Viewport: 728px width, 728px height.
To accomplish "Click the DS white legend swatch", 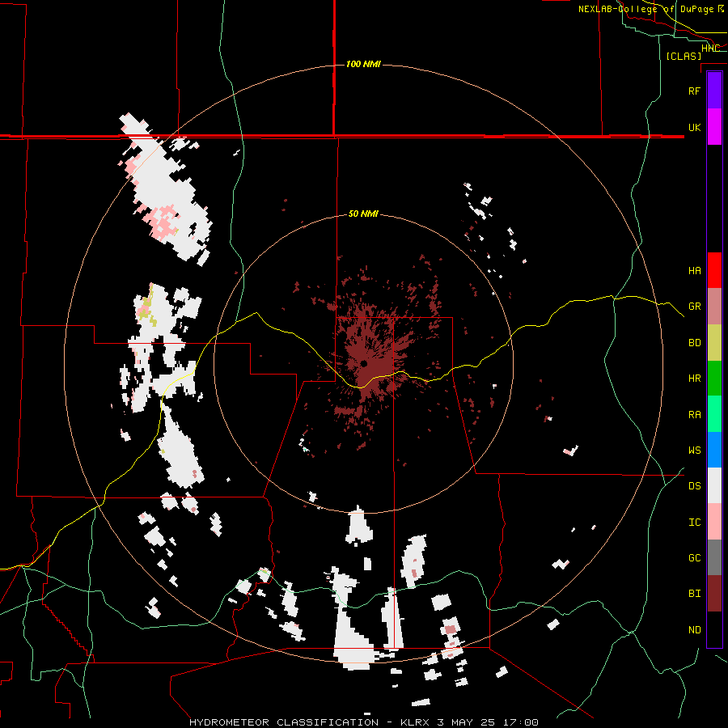I will [714, 485].
